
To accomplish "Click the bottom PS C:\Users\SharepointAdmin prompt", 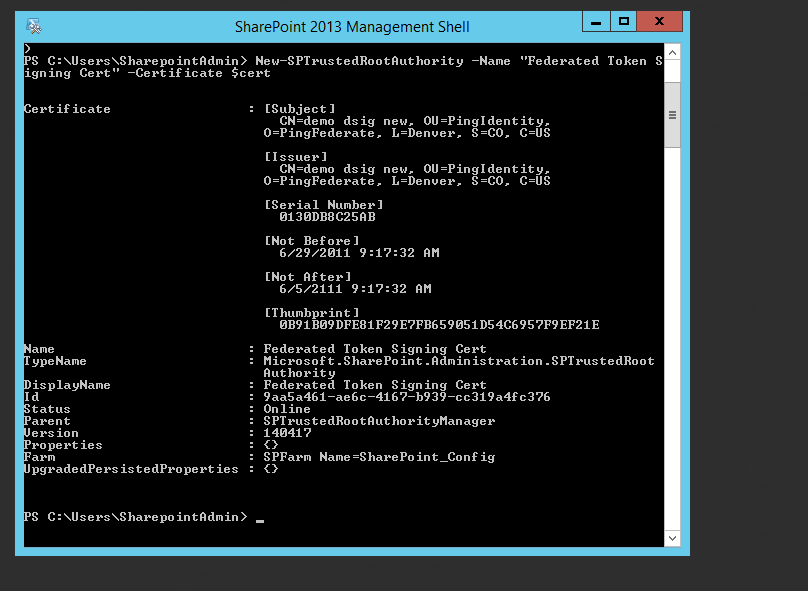I will point(136,517).
